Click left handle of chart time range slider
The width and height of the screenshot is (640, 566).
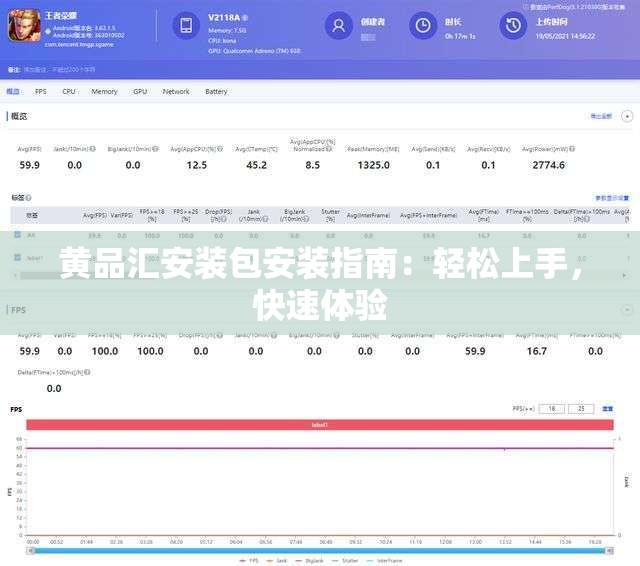click(30, 551)
